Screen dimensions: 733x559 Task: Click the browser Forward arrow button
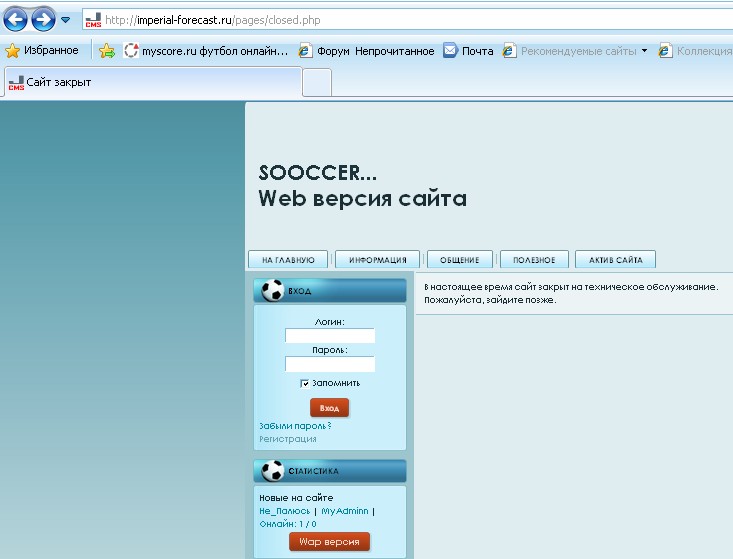point(43,19)
